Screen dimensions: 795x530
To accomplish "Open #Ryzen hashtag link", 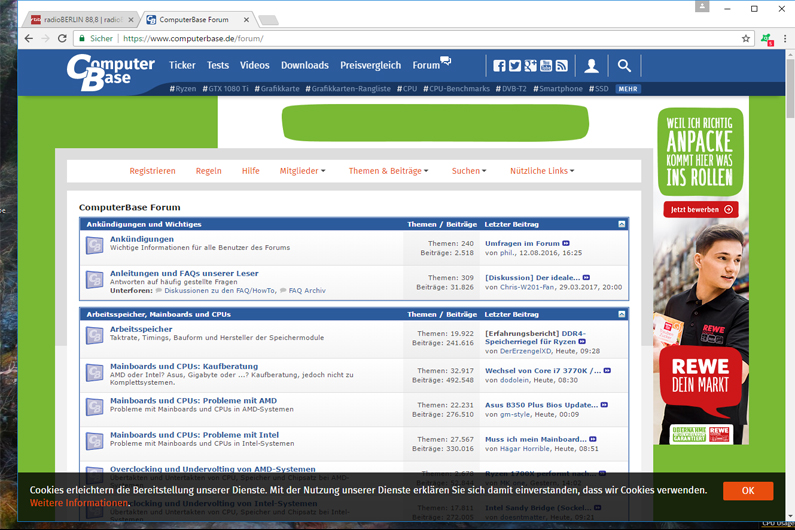I will pos(183,89).
